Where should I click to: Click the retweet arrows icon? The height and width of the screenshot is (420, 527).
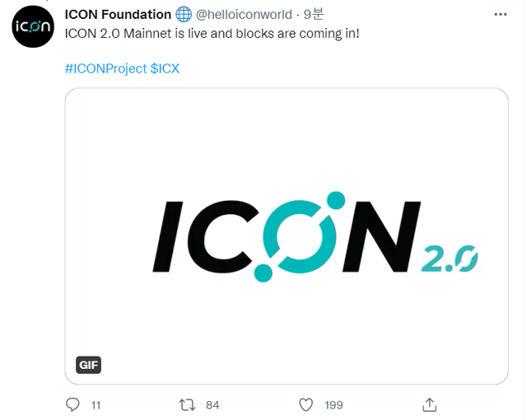click(188, 404)
